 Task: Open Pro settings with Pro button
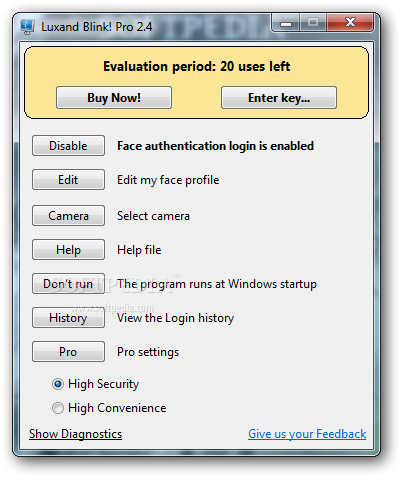[x=68, y=352]
